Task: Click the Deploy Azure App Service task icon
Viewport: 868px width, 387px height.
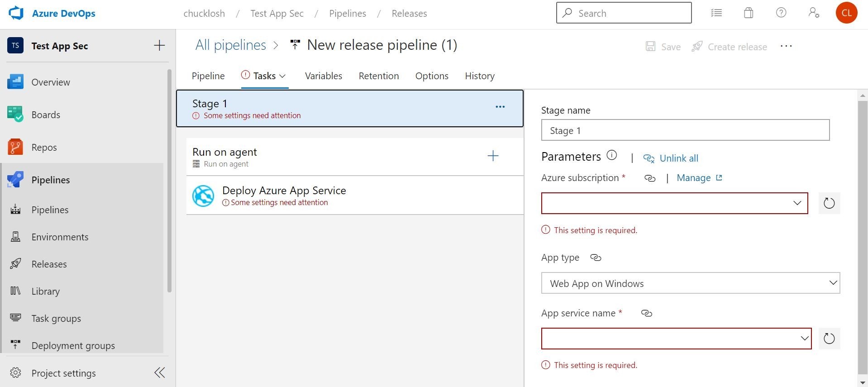Action: [x=203, y=196]
